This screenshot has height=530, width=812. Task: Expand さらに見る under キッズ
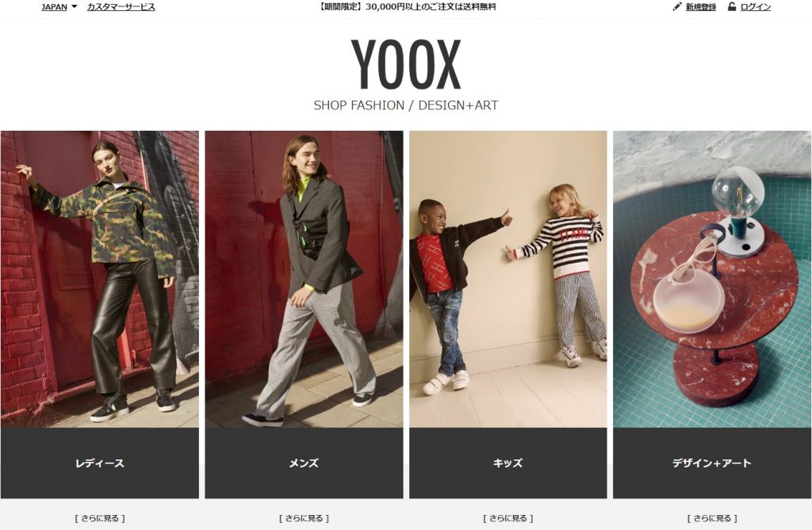[508, 518]
